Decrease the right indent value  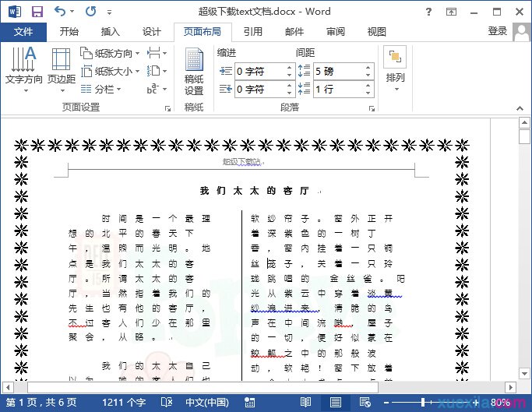pyautogui.click(x=289, y=93)
